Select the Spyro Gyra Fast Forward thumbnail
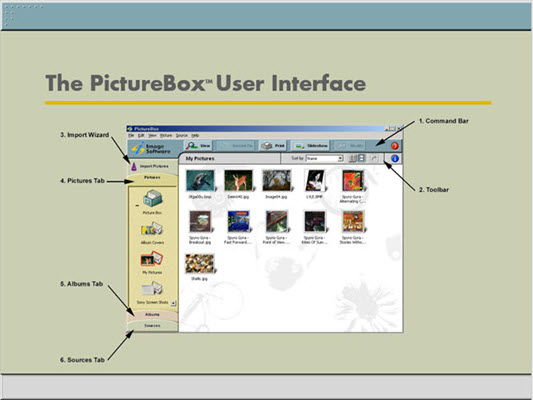Viewport: 533px width, 400px height. pos(239,222)
